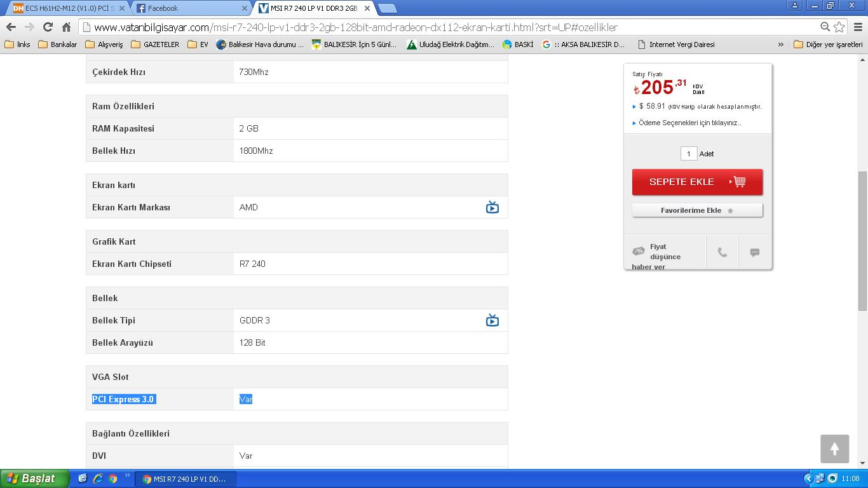Bookmark this page with the star

point(839,27)
